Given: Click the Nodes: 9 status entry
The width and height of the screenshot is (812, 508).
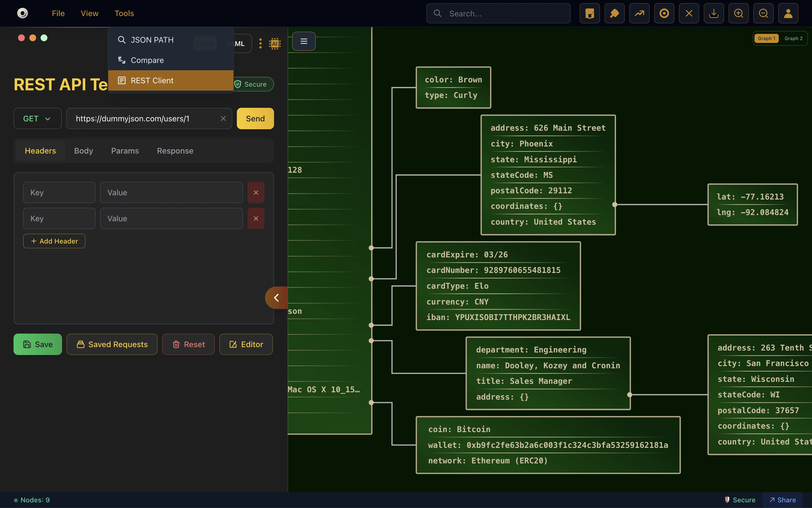Looking at the screenshot, I should pyautogui.click(x=32, y=500).
